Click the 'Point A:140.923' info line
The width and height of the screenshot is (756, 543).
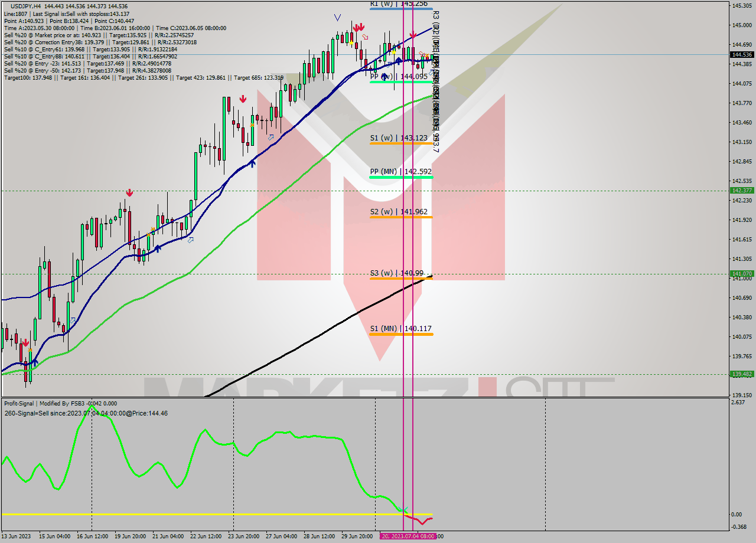(x=69, y=21)
